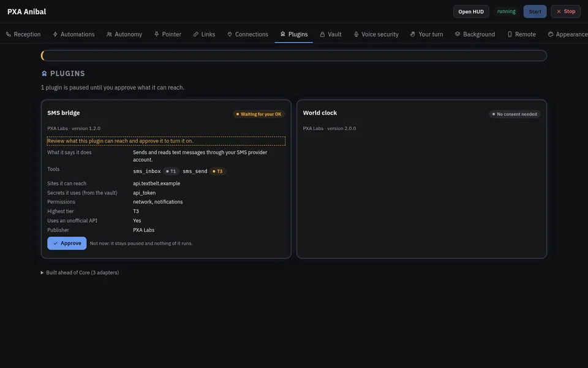Click the Background layers icon
Image resolution: width=588 pixels, height=368 pixels.
pyautogui.click(x=458, y=34)
